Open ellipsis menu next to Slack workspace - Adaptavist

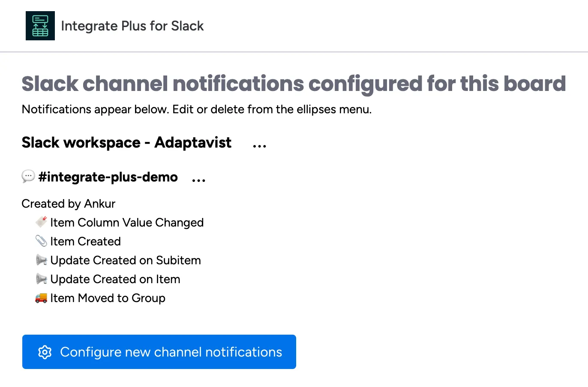point(259,146)
